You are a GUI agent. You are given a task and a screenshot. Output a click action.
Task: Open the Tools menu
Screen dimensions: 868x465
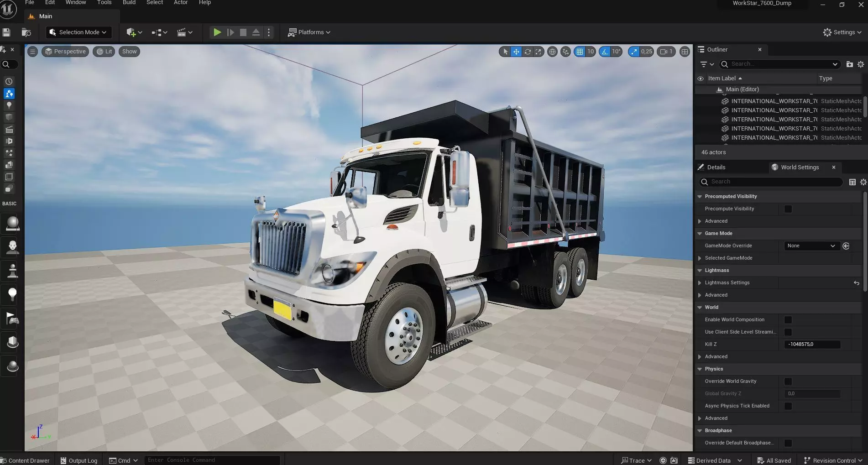[x=104, y=3]
